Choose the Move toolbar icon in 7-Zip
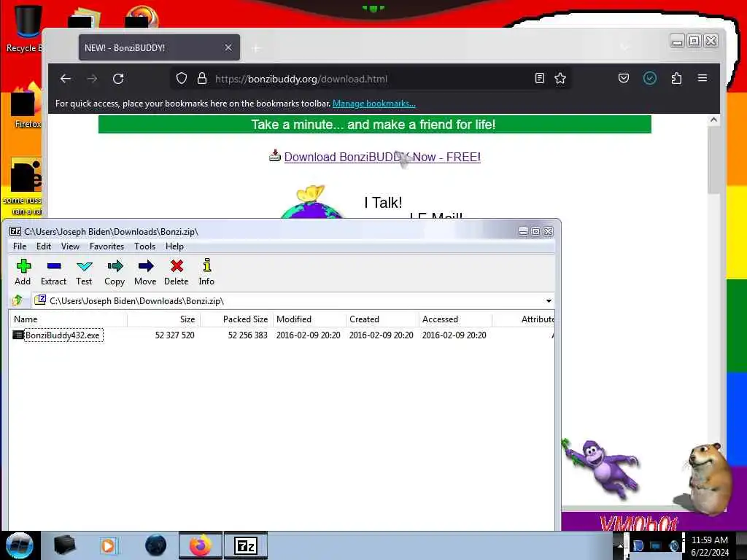Viewport: 747px width, 560px height. [x=145, y=273]
